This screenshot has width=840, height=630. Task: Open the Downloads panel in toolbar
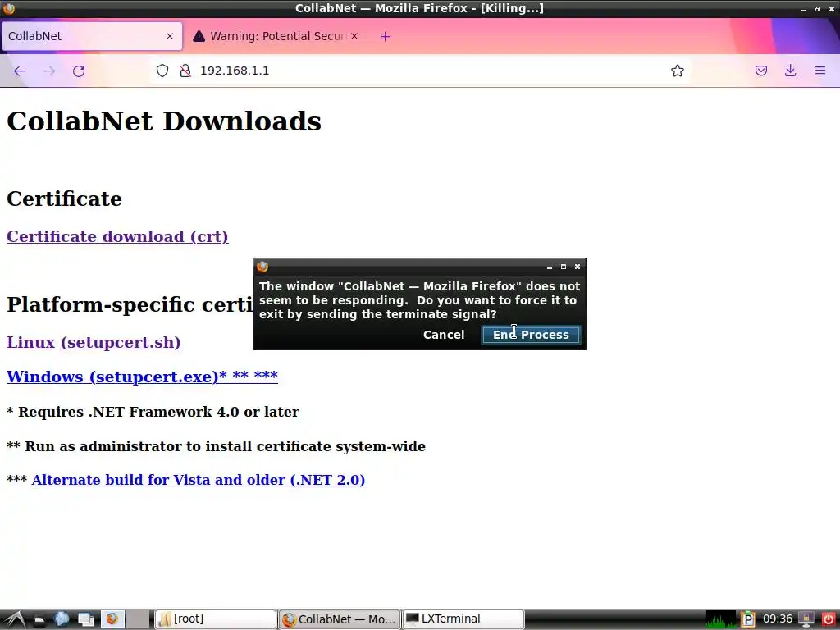pos(790,71)
